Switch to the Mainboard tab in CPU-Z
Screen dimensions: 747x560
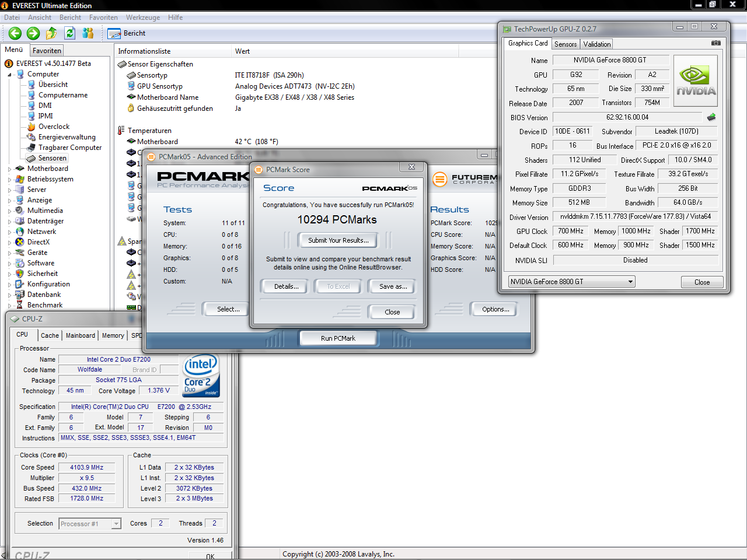[x=81, y=335]
